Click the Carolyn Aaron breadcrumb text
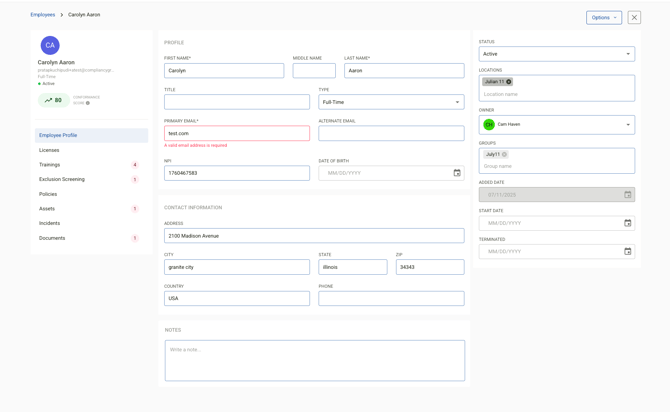Screen dimensions: 670x412 pos(84,15)
